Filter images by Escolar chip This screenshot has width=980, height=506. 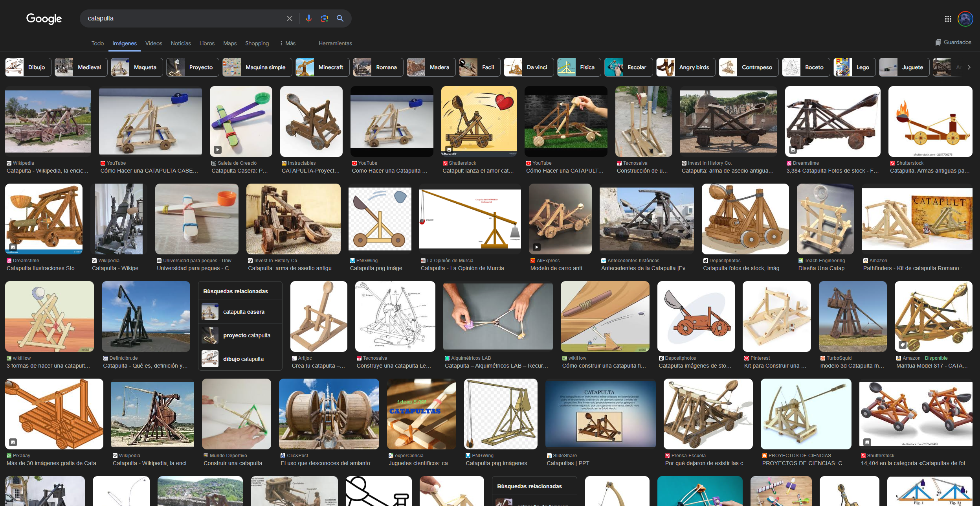point(629,67)
